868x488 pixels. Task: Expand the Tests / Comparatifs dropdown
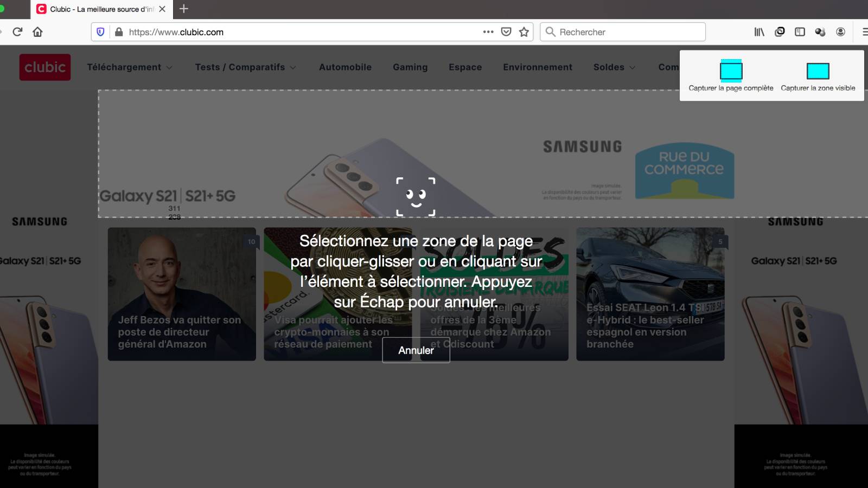click(245, 67)
